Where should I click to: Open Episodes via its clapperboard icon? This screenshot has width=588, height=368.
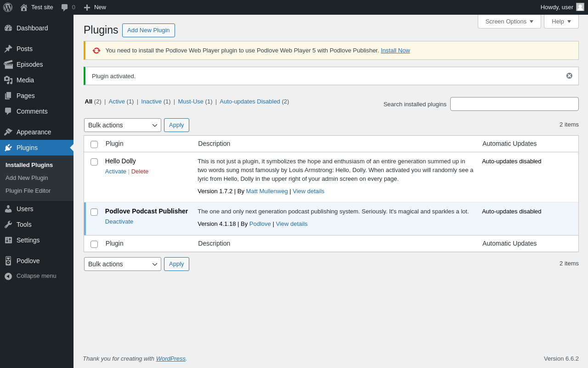(x=8, y=64)
